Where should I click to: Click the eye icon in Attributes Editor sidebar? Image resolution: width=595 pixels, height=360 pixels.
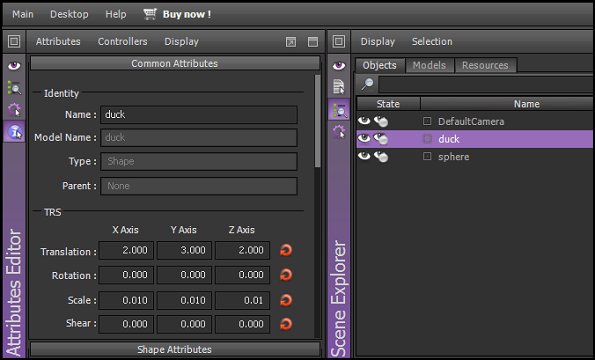tap(14, 66)
